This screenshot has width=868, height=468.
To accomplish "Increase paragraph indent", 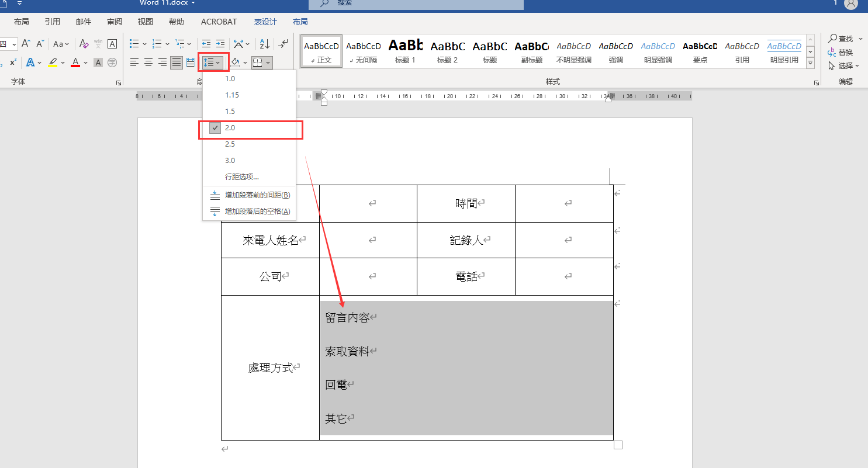I will (x=220, y=44).
